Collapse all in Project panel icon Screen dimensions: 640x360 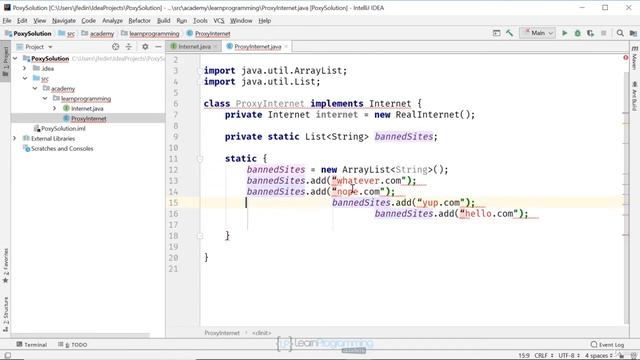click(129, 47)
